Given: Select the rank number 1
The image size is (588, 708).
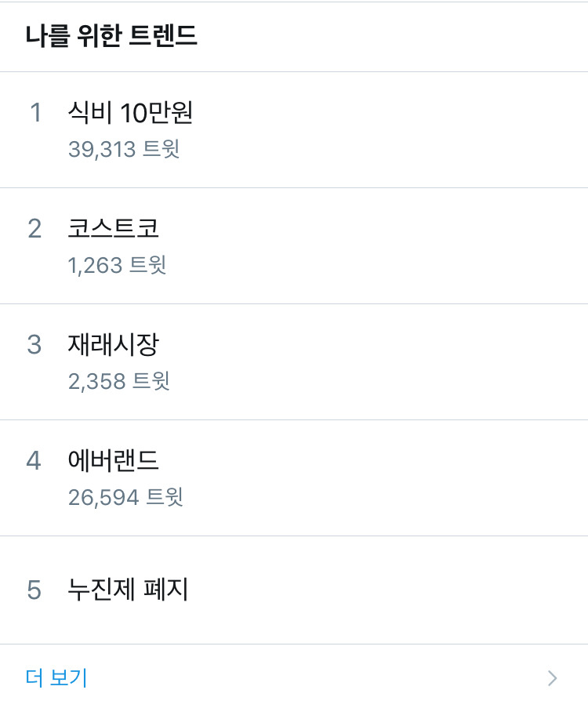Looking at the screenshot, I should coord(35,113).
